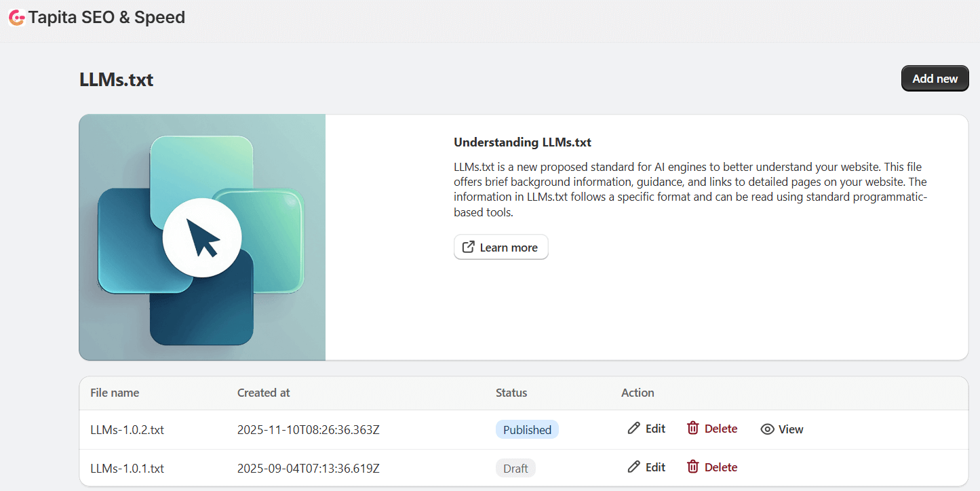This screenshot has height=491, width=980.
Task: Click the 2025-11-10T08:26:36.363Z timestamp
Action: click(x=308, y=429)
